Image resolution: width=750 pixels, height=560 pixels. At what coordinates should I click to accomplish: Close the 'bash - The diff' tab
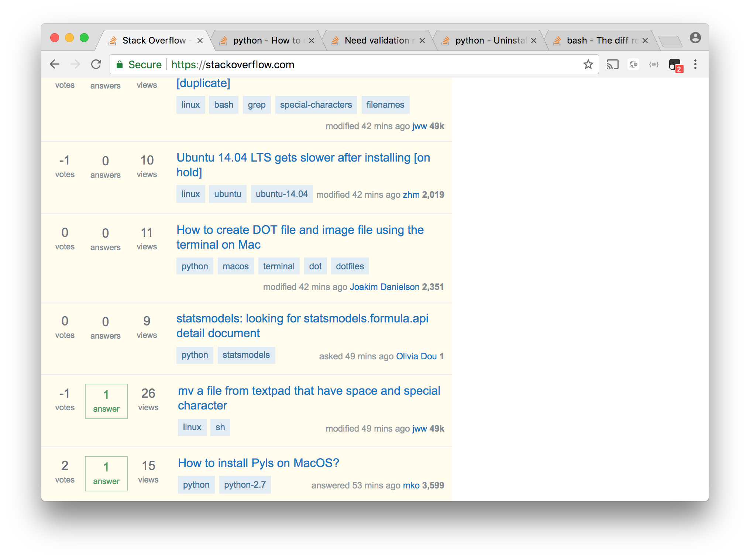point(645,41)
